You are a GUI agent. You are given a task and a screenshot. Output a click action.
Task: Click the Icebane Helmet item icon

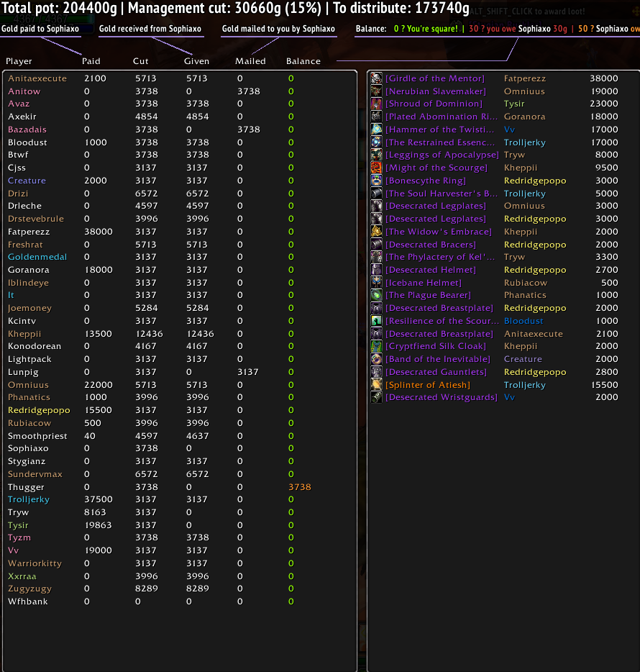coord(376,283)
